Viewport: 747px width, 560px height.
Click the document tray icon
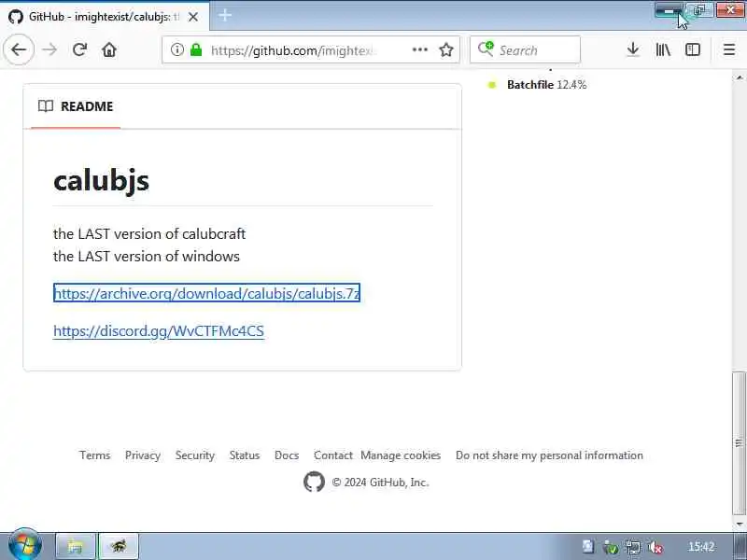(588, 546)
